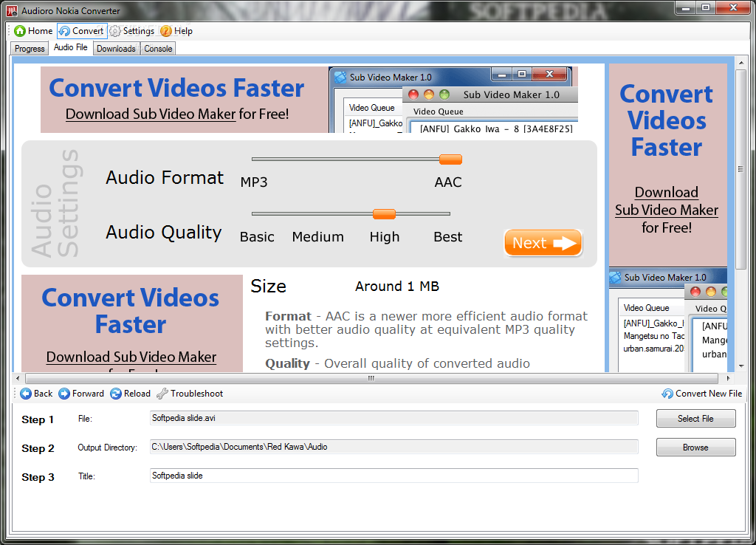This screenshot has height=545, width=756.
Task: Open the Settings gear item
Action: [131, 31]
